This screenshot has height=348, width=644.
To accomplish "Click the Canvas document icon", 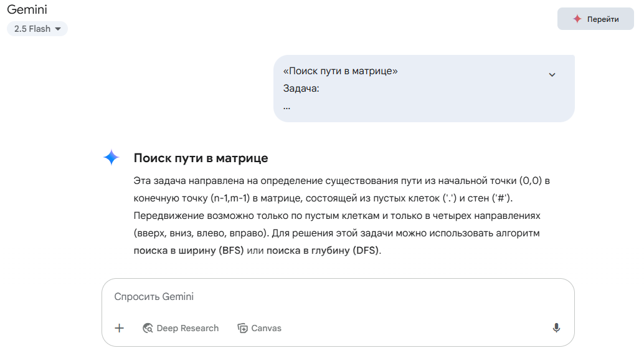I will (242, 328).
